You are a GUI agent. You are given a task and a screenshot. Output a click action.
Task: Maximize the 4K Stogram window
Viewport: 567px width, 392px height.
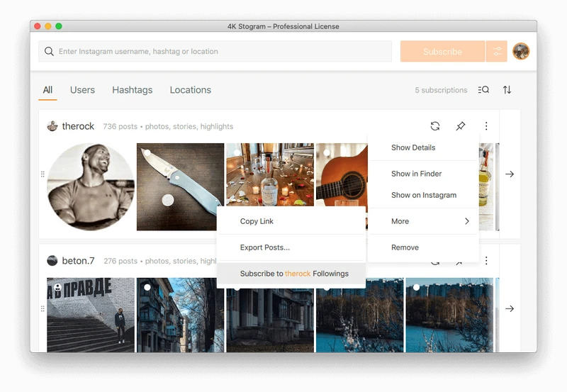pos(59,26)
